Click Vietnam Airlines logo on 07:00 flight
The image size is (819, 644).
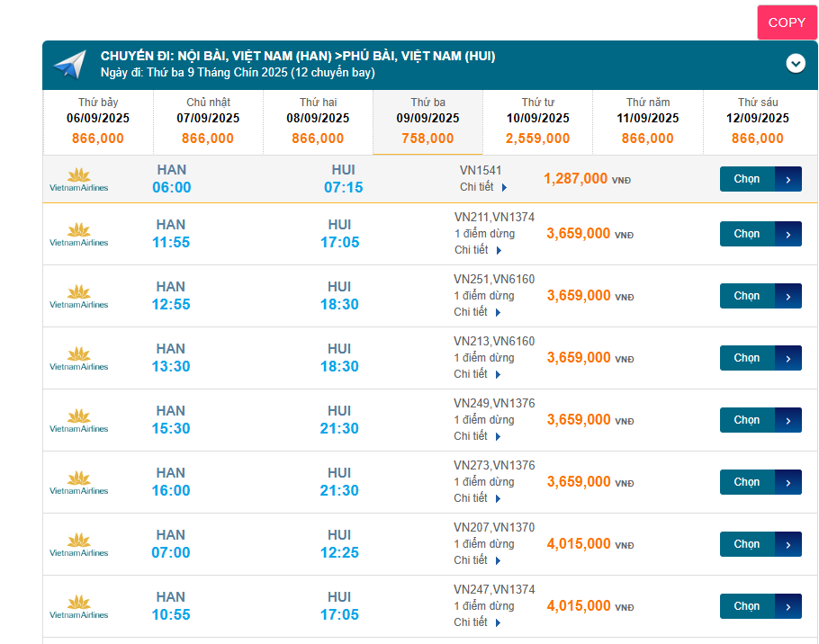(79, 544)
